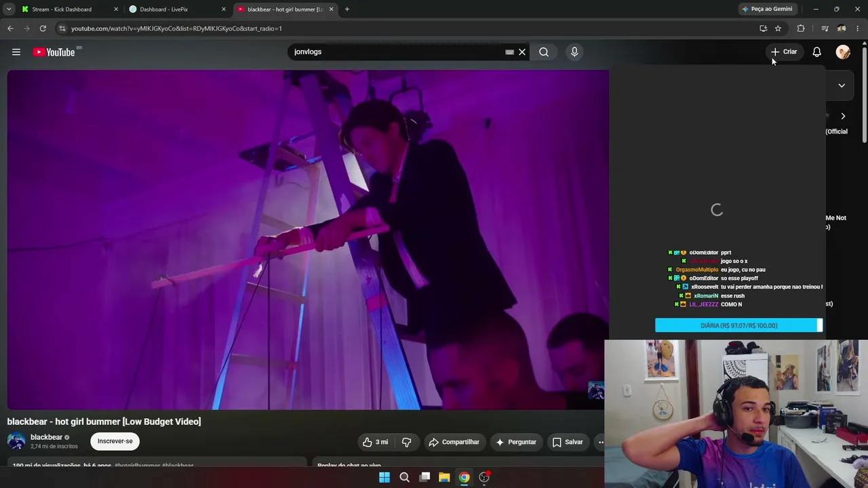Click the Perguntar button
The height and width of the screenshot is (488, 868).
point(516,442)
